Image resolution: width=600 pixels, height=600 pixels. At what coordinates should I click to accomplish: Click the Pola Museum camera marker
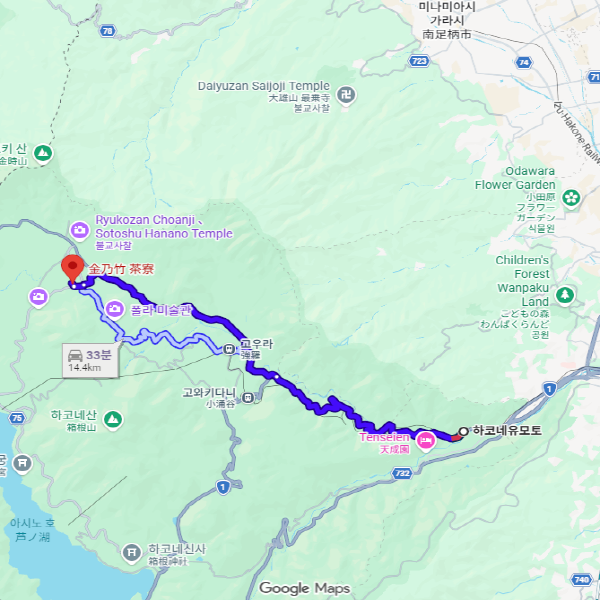tap(114, 309)
